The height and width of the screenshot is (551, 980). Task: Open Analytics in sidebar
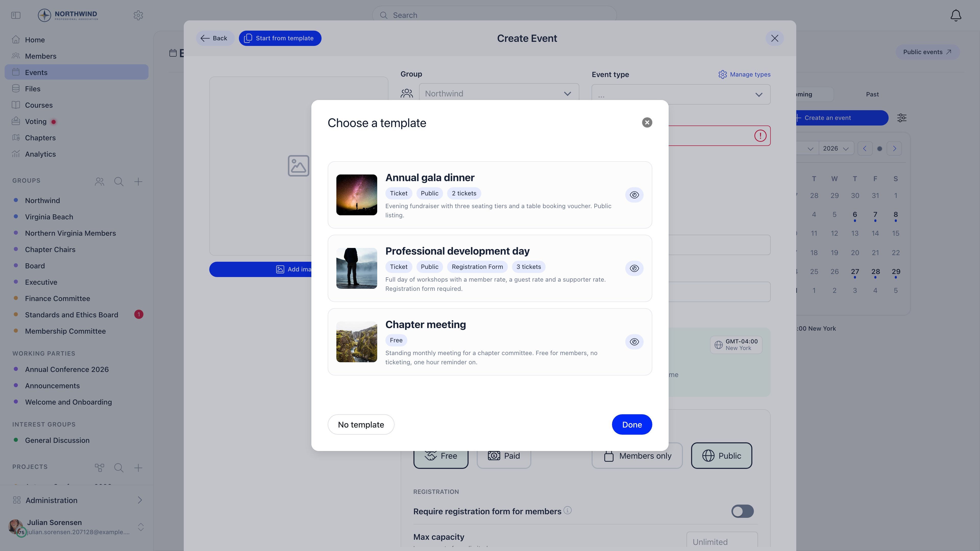(77, 154)
